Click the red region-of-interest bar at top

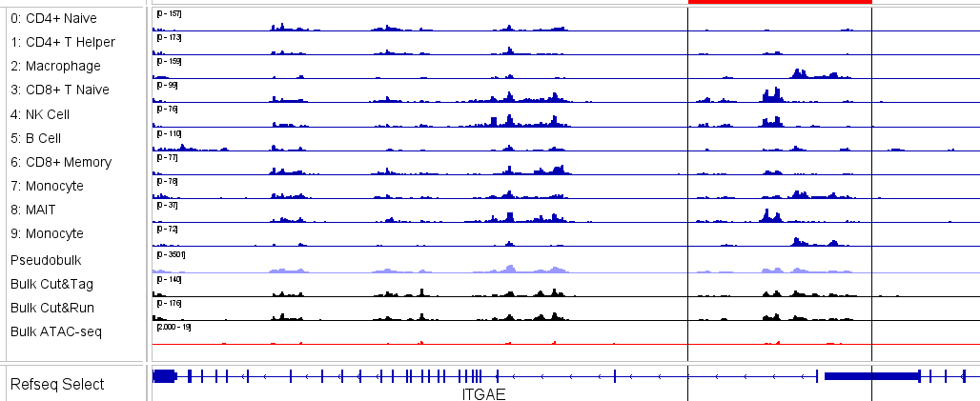[x=779, y=2]
